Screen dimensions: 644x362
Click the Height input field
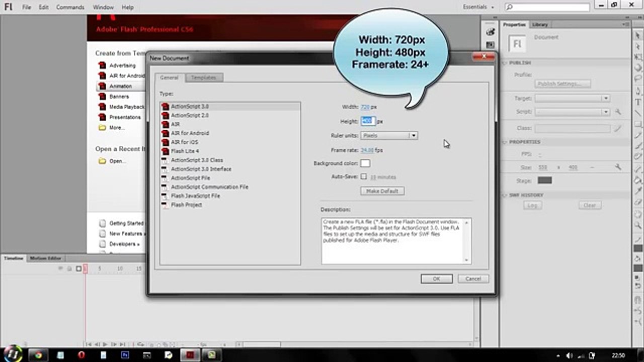(x=368, y=121)
